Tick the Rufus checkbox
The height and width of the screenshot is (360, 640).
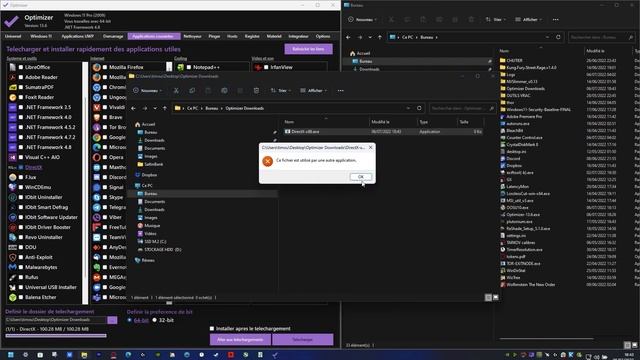tap(21, 277)
